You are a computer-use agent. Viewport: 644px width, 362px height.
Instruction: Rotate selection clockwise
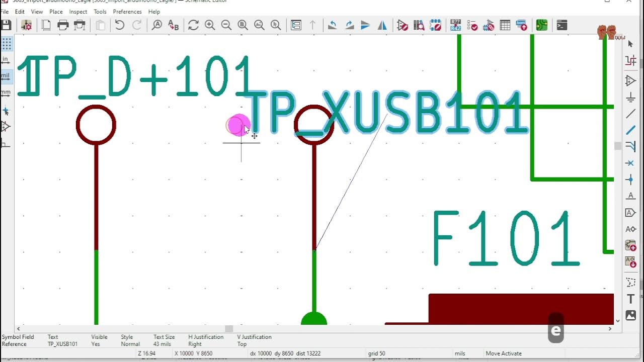tap(349, 25)
